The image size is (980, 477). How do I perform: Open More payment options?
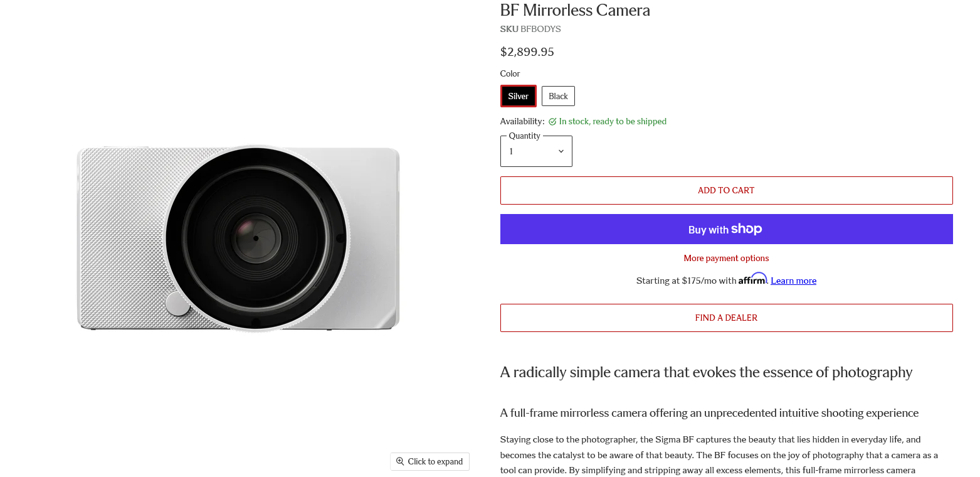point(726,258)
